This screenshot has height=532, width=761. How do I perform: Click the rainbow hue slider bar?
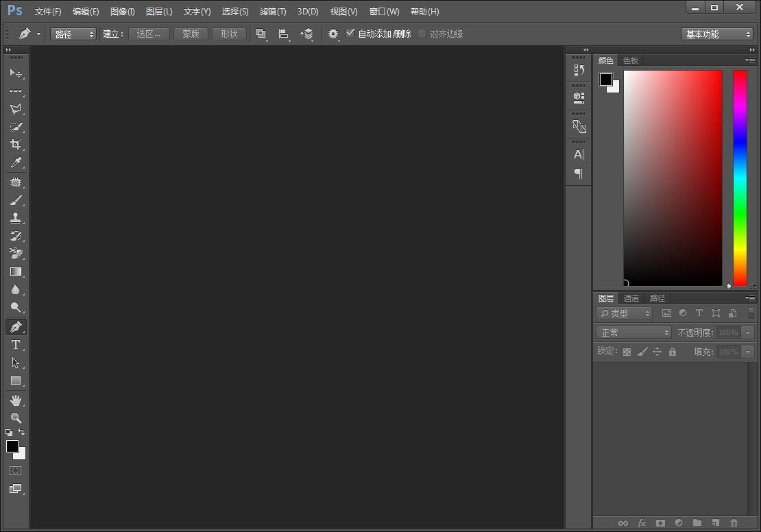(740, 178)
